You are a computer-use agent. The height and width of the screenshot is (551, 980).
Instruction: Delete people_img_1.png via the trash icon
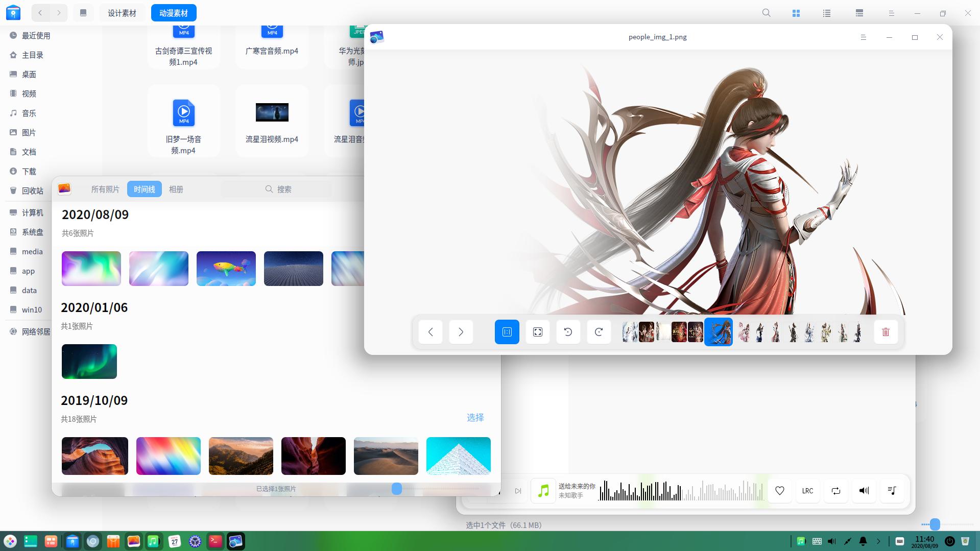(x=886, y=332)
